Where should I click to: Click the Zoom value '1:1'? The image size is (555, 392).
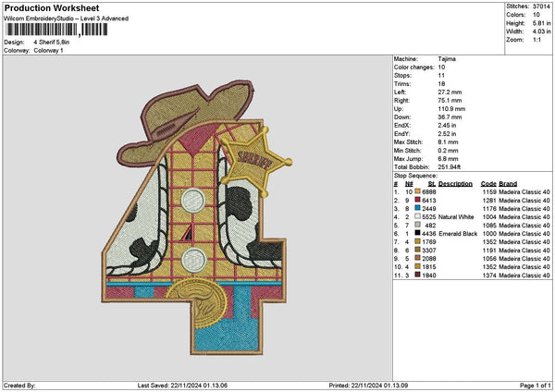[x=536, y=40]
